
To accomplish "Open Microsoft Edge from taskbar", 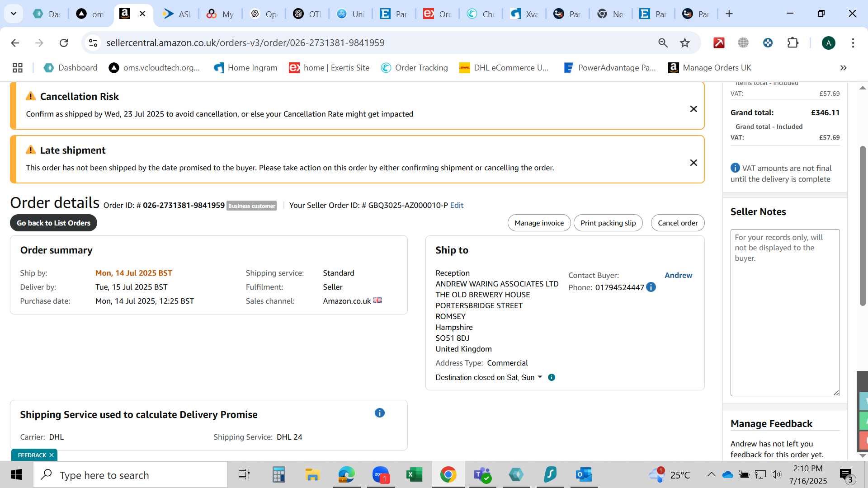I will (347, 475).
